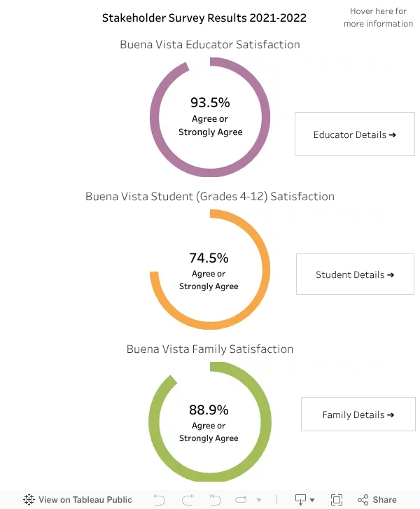Open the Educator Details page
420x509 pixels.
(x=355, y=134)
